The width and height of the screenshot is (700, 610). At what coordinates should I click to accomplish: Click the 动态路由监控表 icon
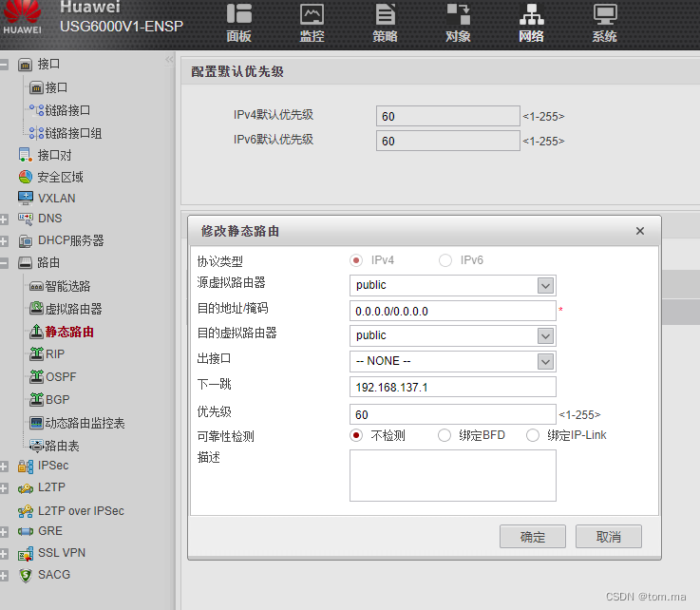[37, 423]
